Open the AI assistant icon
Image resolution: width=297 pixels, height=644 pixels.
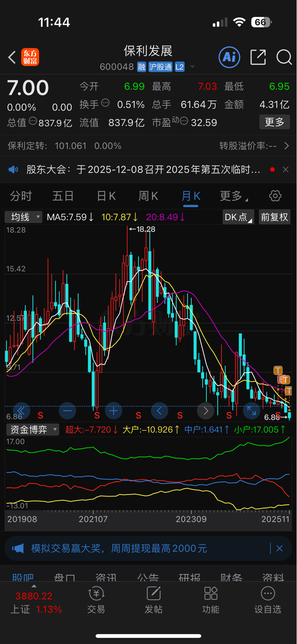tap(229, 57)
